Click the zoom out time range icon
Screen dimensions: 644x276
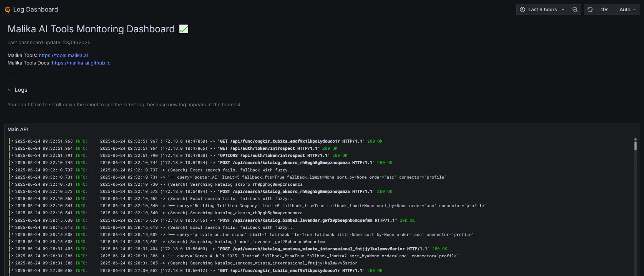(575, 10)
